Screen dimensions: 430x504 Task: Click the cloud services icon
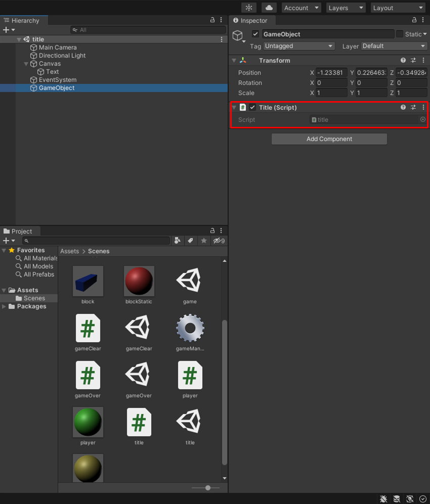click(x=269, y=8)
